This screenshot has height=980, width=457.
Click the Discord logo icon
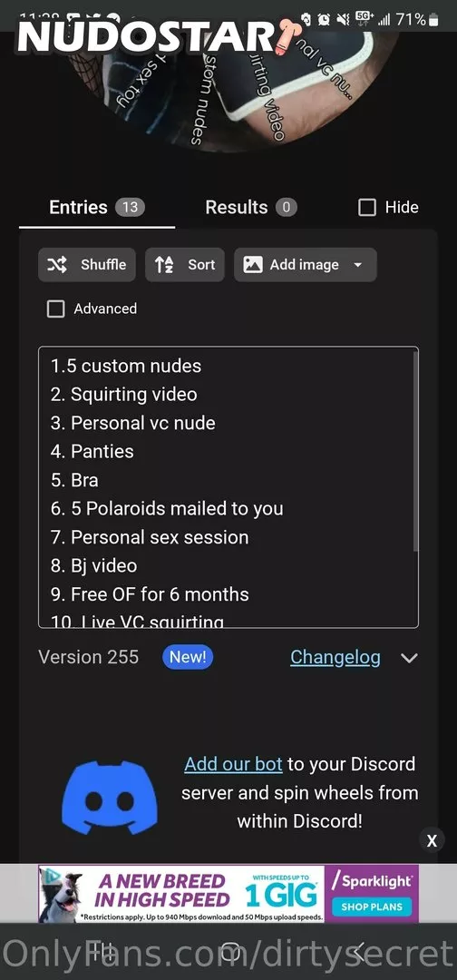pos(109,797)
